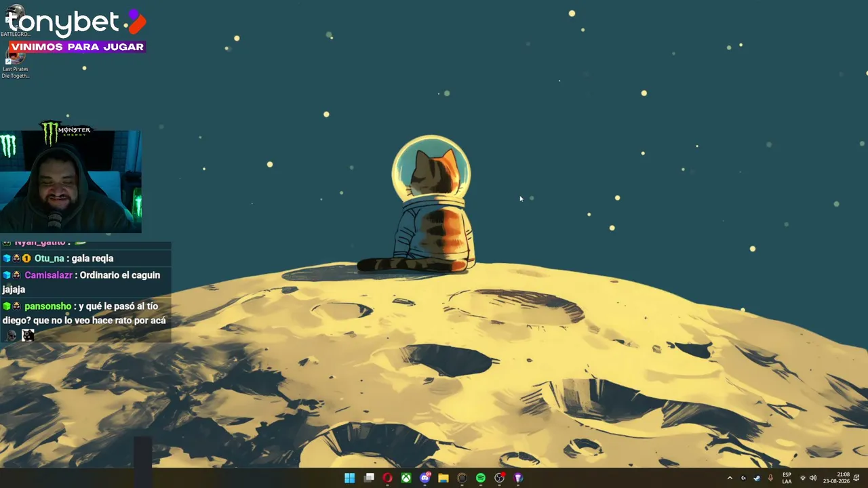The image size is (868, 488).
Task: Open Spotify from the taskbar
Action: [x=481, y=478]
